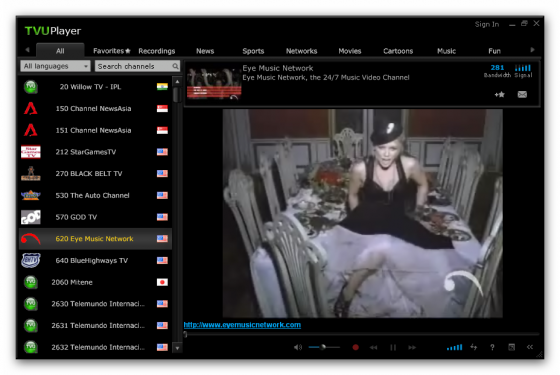The width and height of the screenshot is (560, 375).
Task: Select 212 StarGamesTV channel
Action: pos(95,152)
